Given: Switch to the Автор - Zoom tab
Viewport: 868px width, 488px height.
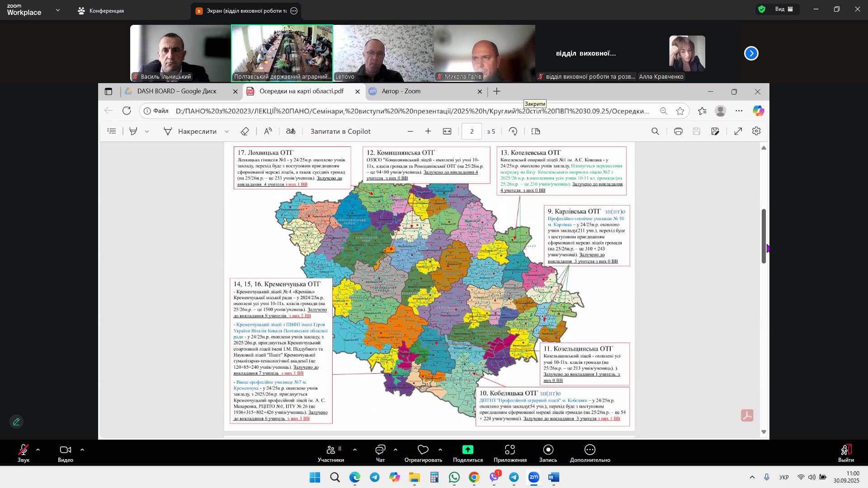Looking at the screenshot, I should pyautogui.click(x=401, y=91).
